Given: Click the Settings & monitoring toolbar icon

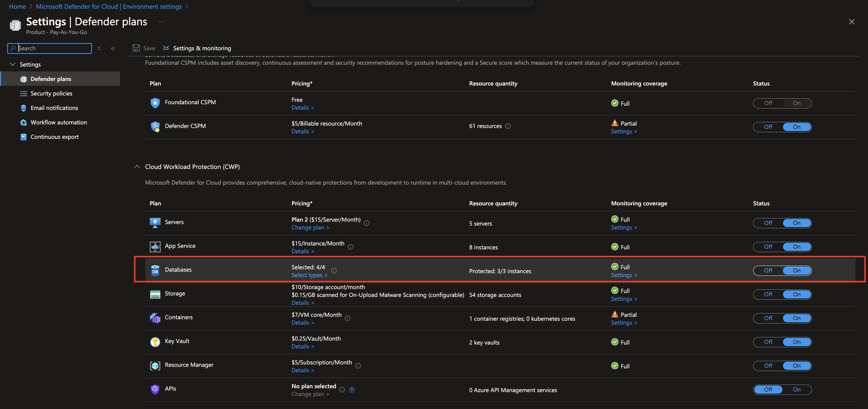Looking at the screenshot, I should (x=166, y=48).
